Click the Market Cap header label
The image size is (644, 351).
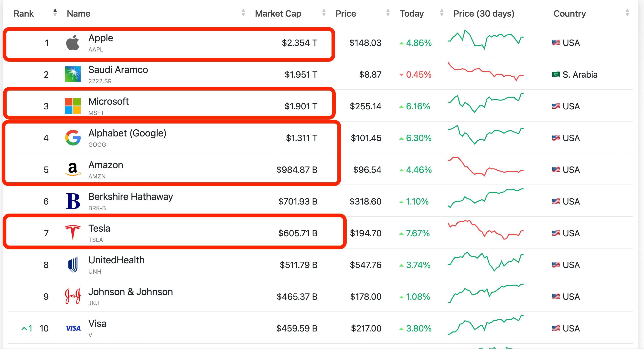click(278, 13)
